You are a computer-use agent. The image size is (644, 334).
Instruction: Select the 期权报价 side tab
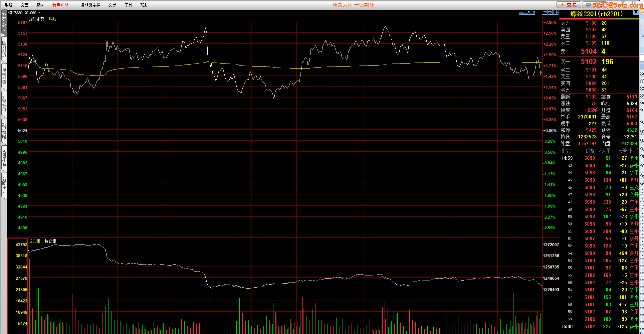click(x=4, y=104)
